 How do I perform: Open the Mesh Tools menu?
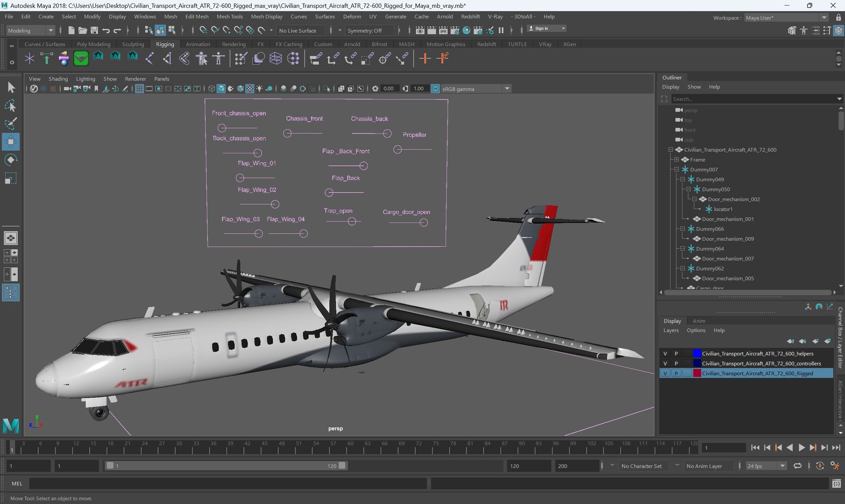[x=229, y=16]
